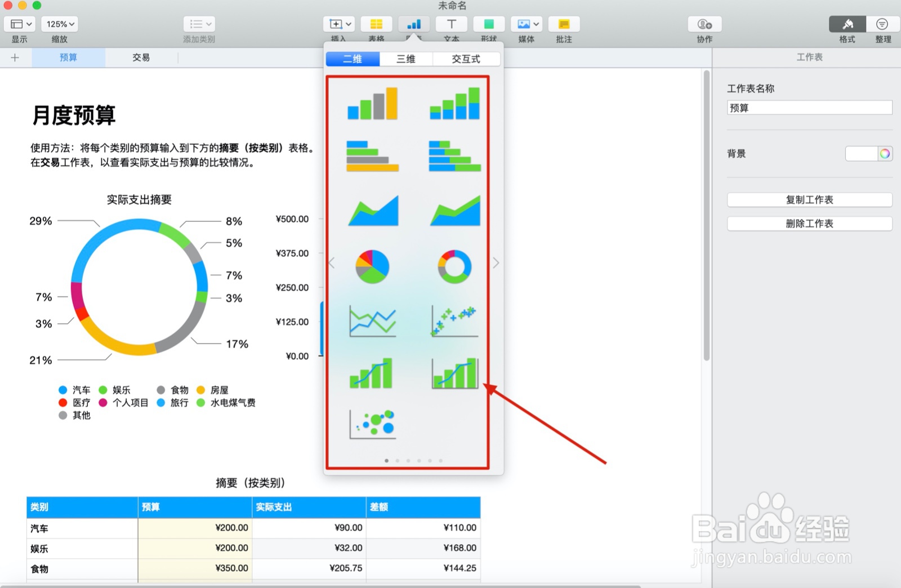This screenshot has width=901, height=588.
Task: Open the 文本 (Text) tool
Action: coord(451,24)
